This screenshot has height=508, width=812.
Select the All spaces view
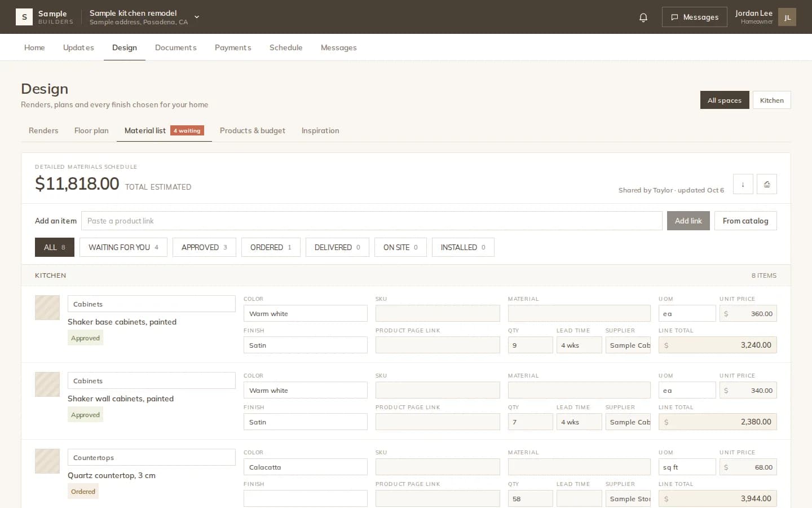coord(725,100)
